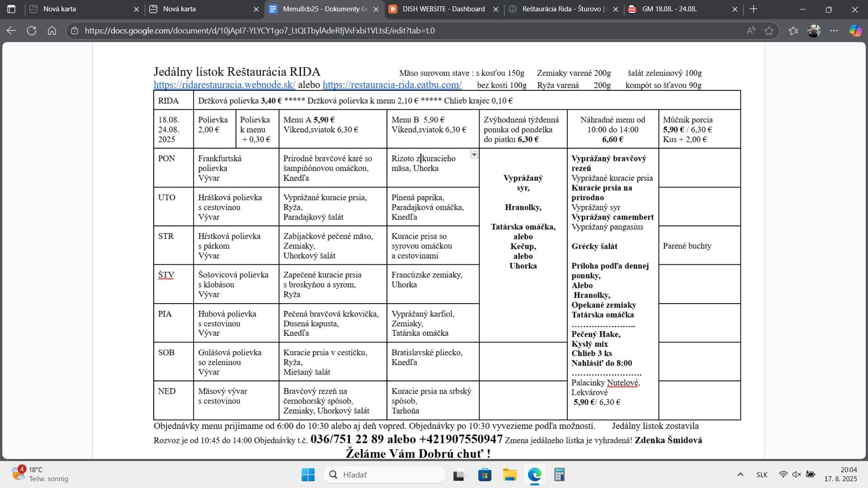Open Microsoft Store from the taskbar

click(485, 475)
